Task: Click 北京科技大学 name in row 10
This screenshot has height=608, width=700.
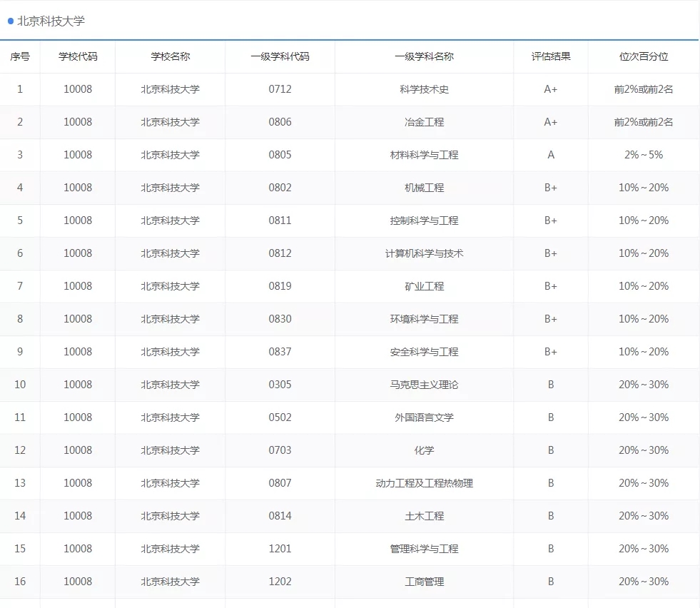Action: 170,385
